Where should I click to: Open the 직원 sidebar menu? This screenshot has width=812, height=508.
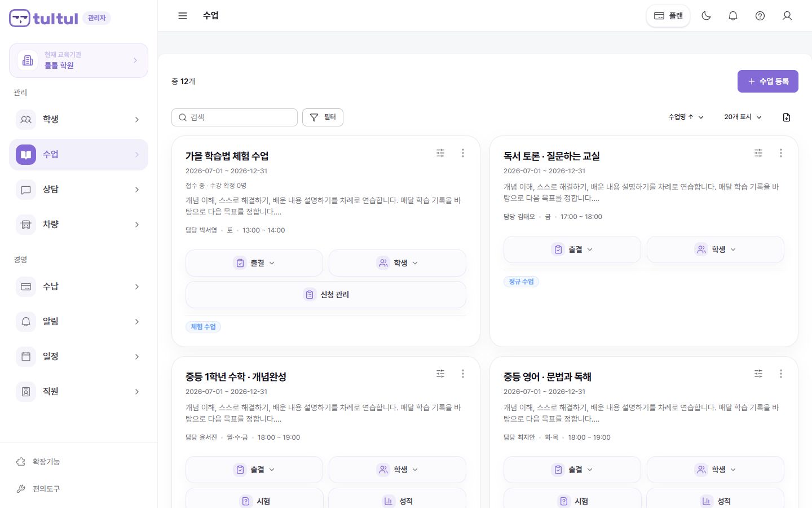pyautogui.click(x=78, y=392)
